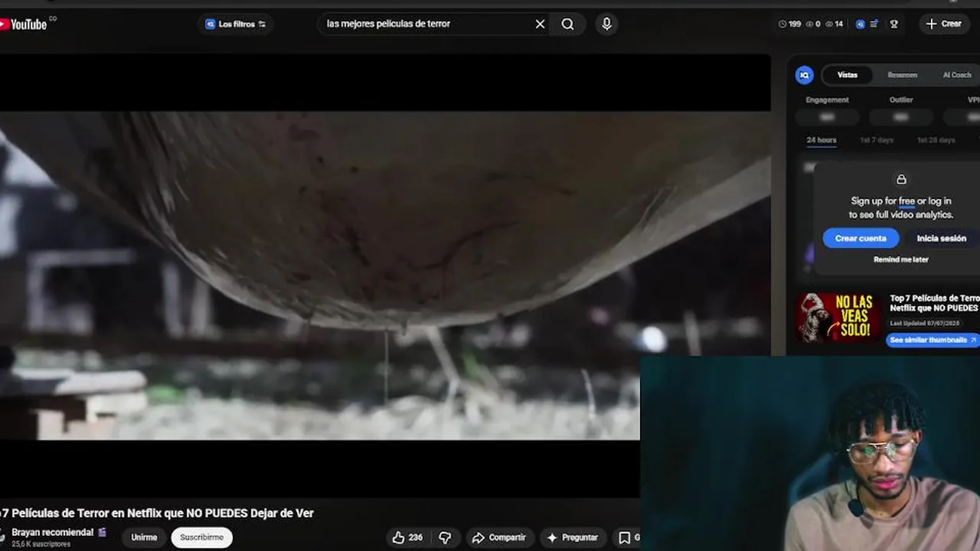Image resolution: width=980 pixels, height=551 pixels.
Task: Click the lock icon in sign-up card
Action: [901, 179]
